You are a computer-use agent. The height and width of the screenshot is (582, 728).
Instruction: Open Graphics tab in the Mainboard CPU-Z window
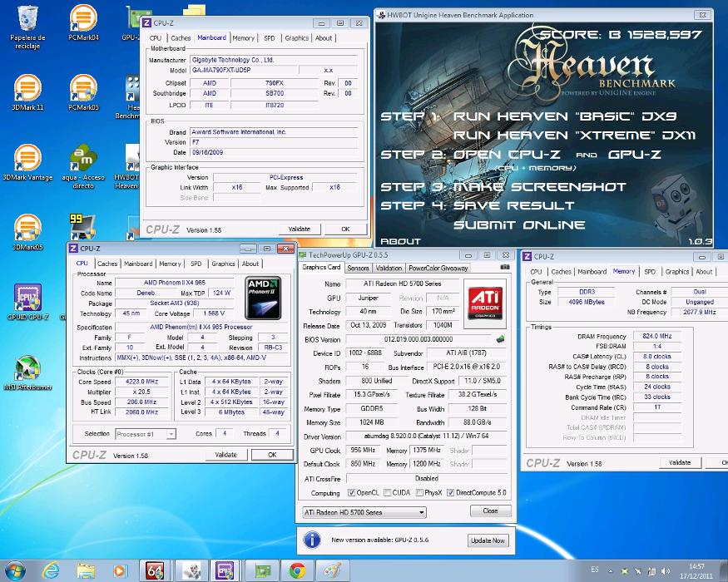[297, 38]
